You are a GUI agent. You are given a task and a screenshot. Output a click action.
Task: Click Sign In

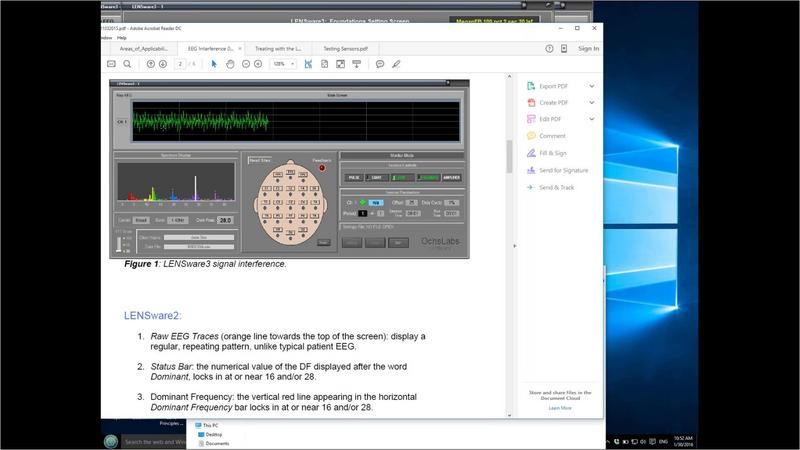click(x=588, y=48)
